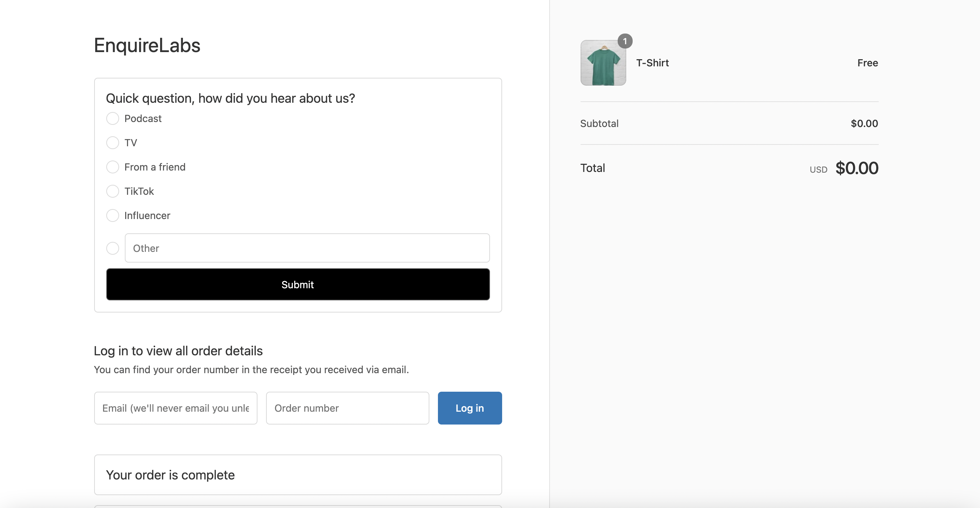Select TikTok as the answer
Screen dimensions: 980x508
[x=113, y=191]
